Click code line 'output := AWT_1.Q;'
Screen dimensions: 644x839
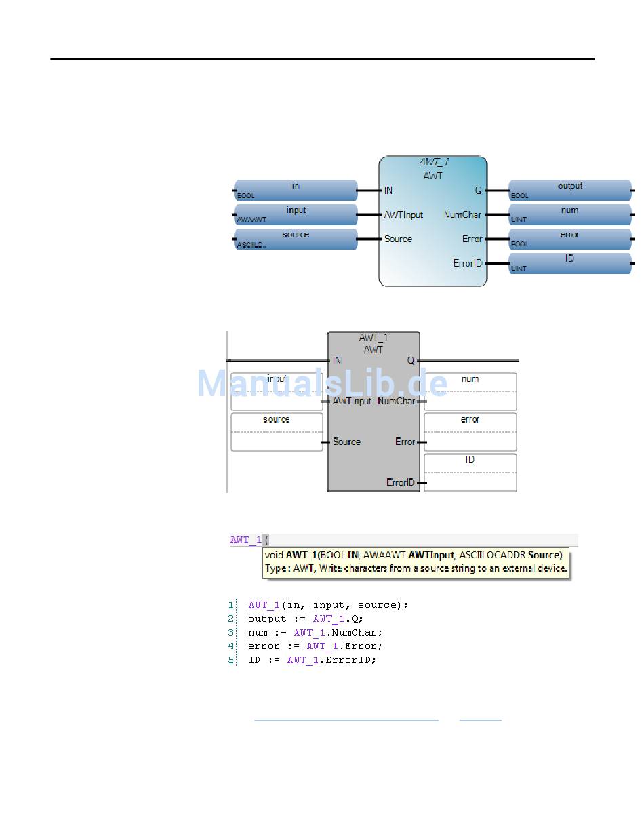coord(306,619)
